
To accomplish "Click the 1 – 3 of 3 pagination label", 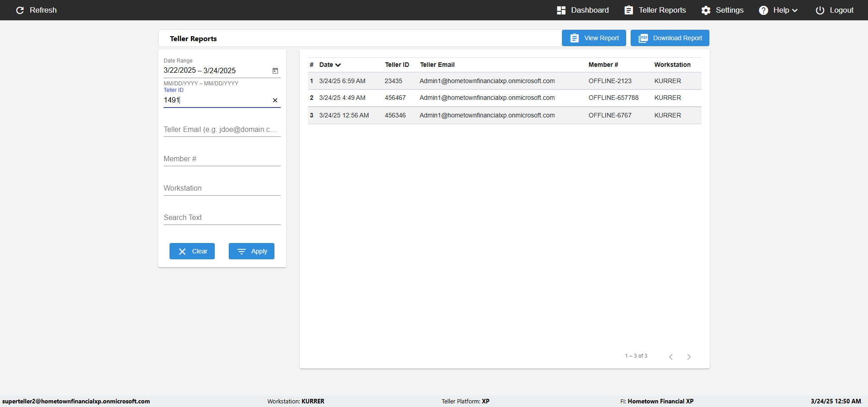I will [x=636, y=356].
